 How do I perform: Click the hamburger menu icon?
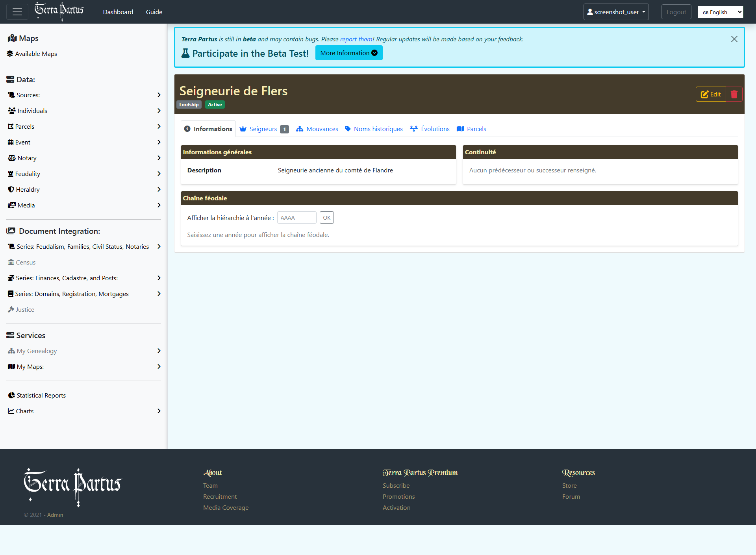pos(17,12)
